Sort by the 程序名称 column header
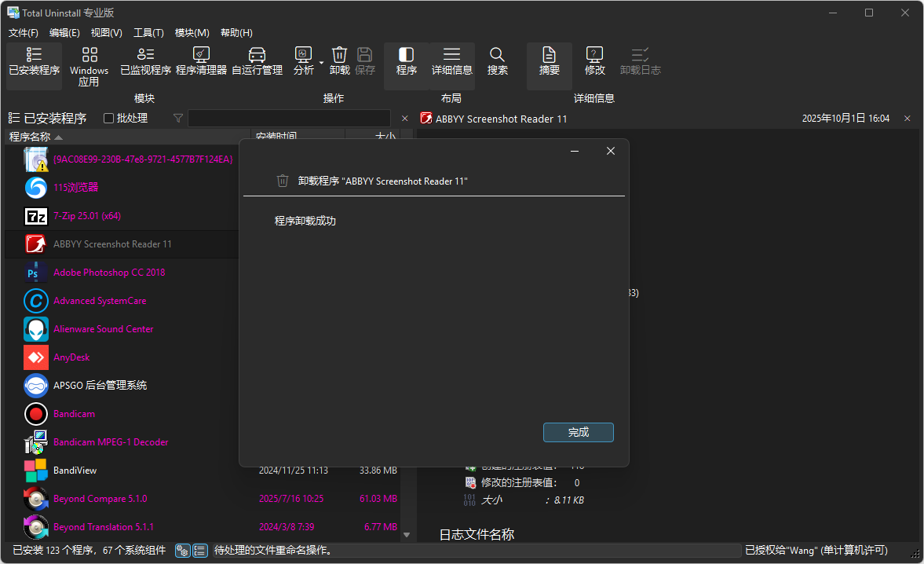 [31, 136]
